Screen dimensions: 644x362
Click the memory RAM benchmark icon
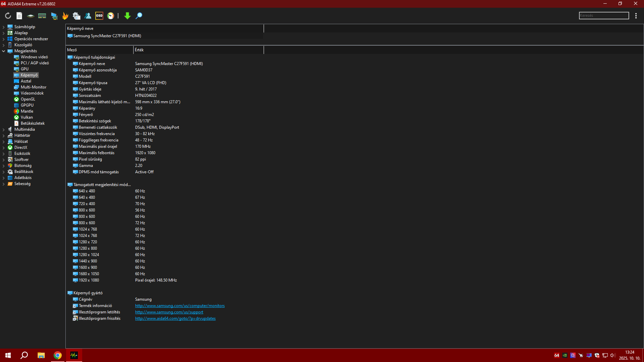(42, 16)
